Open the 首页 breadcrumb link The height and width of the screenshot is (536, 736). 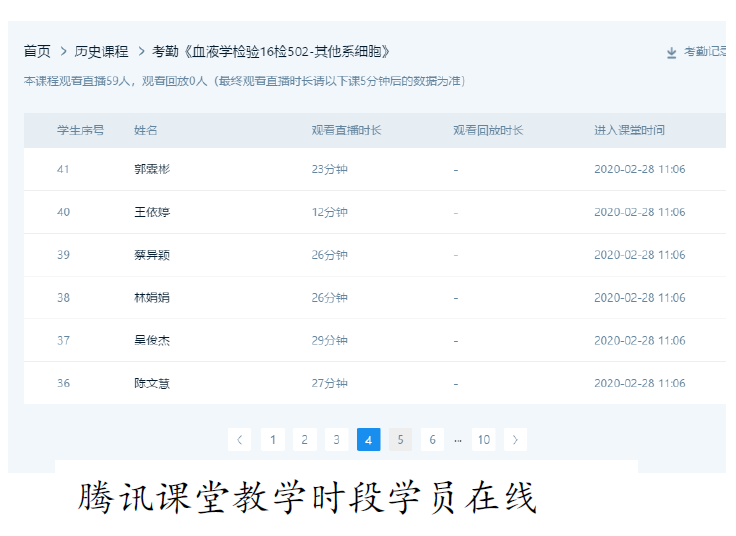37,51
